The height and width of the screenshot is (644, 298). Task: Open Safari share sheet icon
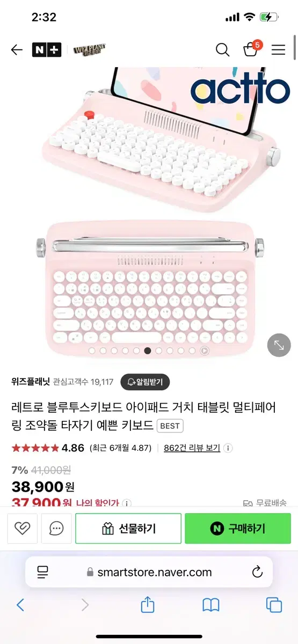[148, 605]
